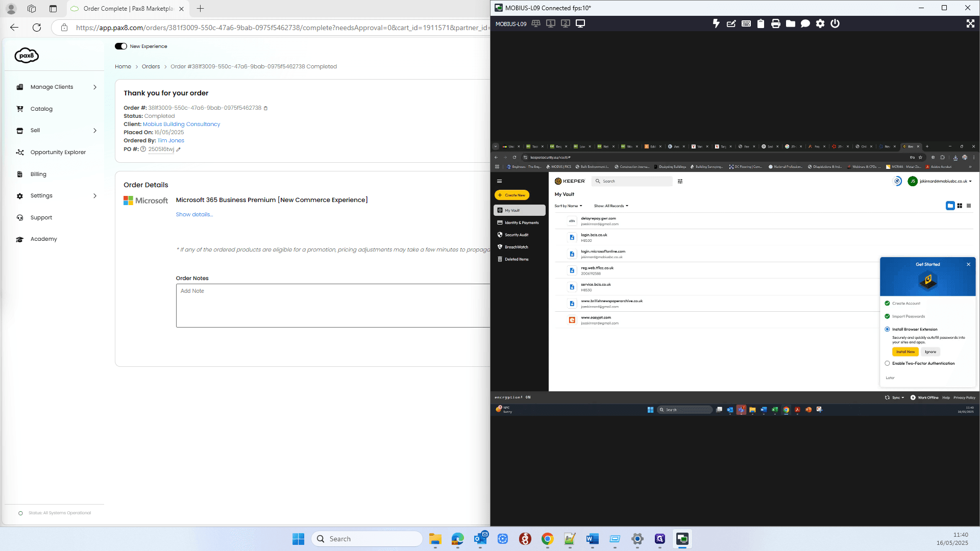
Task: Click the Pax8 logo
Action: pos(27,55)
